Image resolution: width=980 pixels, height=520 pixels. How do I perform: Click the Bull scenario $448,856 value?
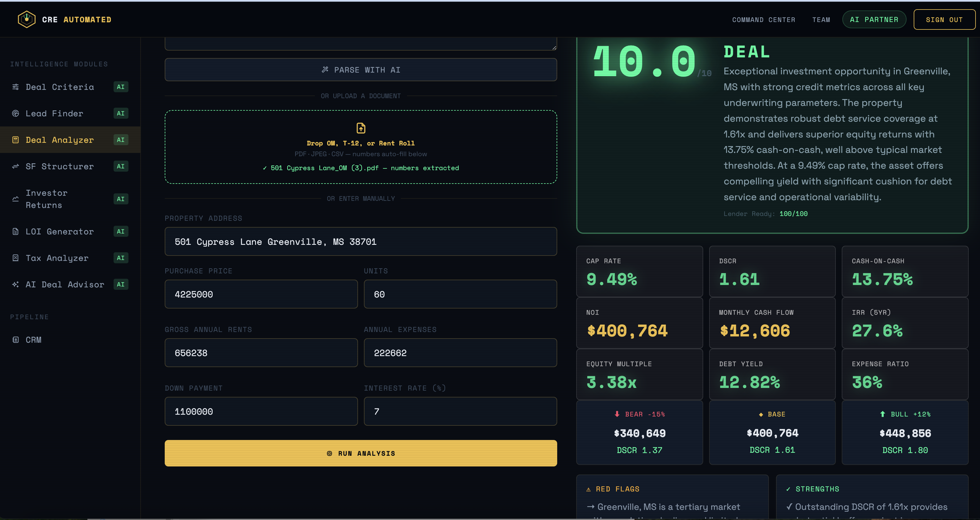click(x=905, y=433)
